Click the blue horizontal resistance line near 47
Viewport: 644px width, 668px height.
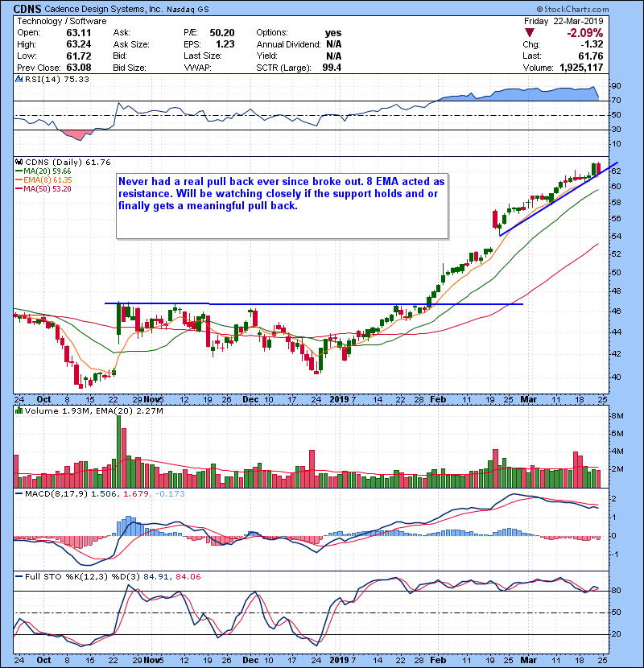click(x=314, y=303)
